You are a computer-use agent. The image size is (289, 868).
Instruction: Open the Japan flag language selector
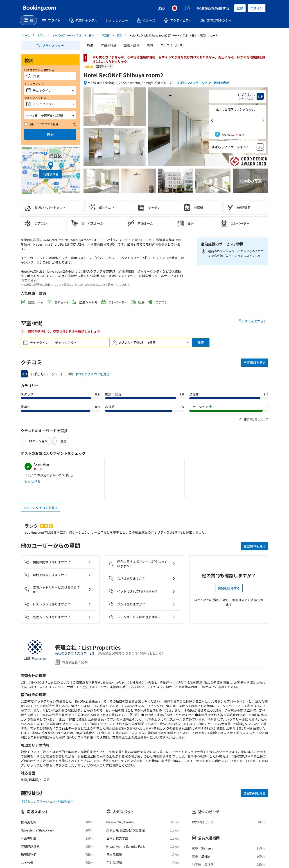coord(175,8)
